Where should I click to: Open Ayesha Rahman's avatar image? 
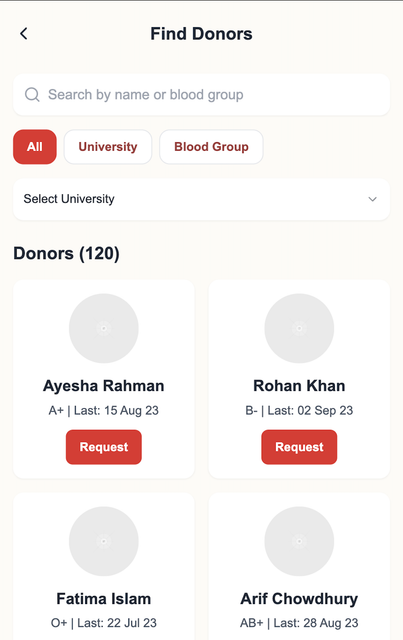pos(104,328)
